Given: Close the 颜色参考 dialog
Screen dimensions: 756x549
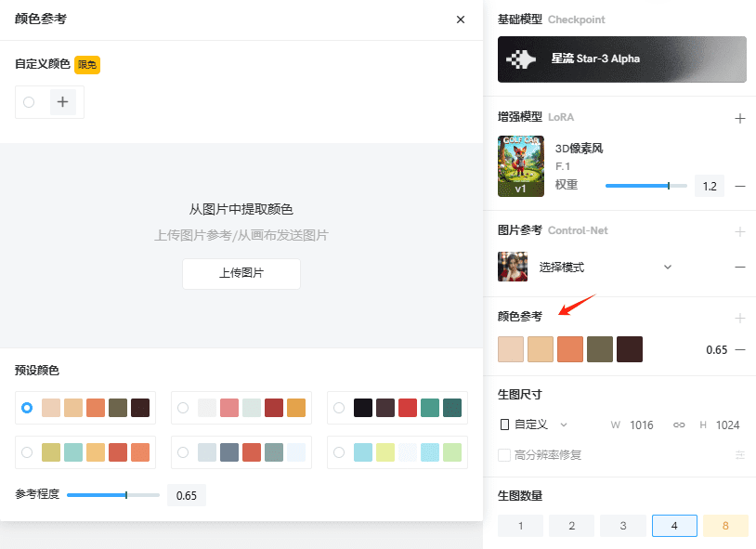Looking at the screenshot, I should coord(461,20).
